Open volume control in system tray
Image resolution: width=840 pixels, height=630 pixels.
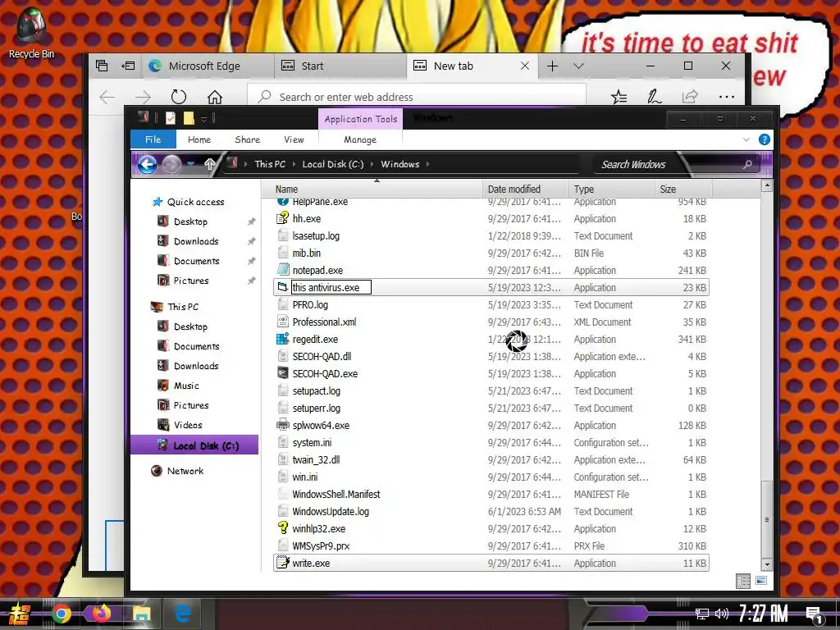point(722,614)
